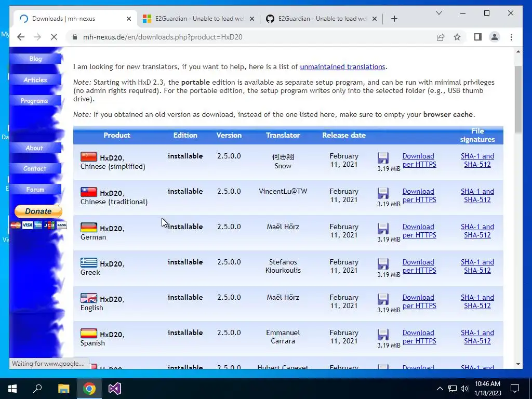Click the scrollbar up arrow

[518, 51]
